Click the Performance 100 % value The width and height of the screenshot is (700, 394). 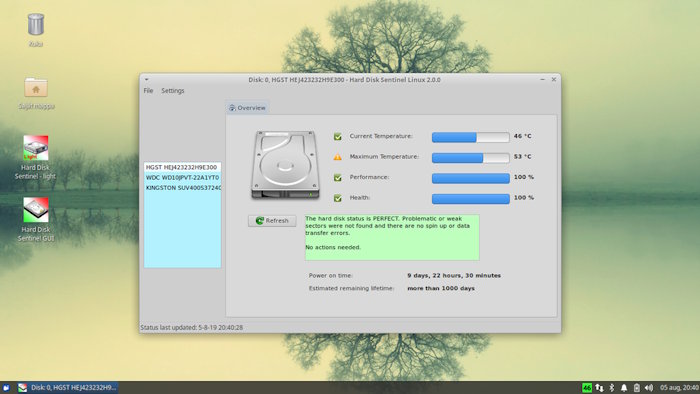[524, 177]
